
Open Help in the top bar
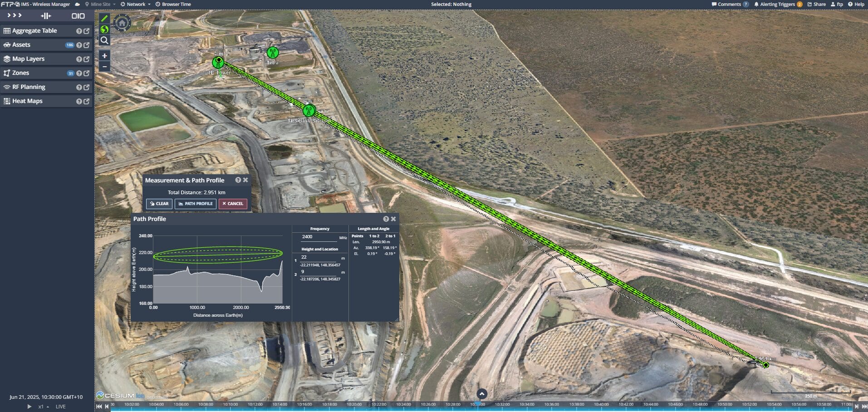858,4
